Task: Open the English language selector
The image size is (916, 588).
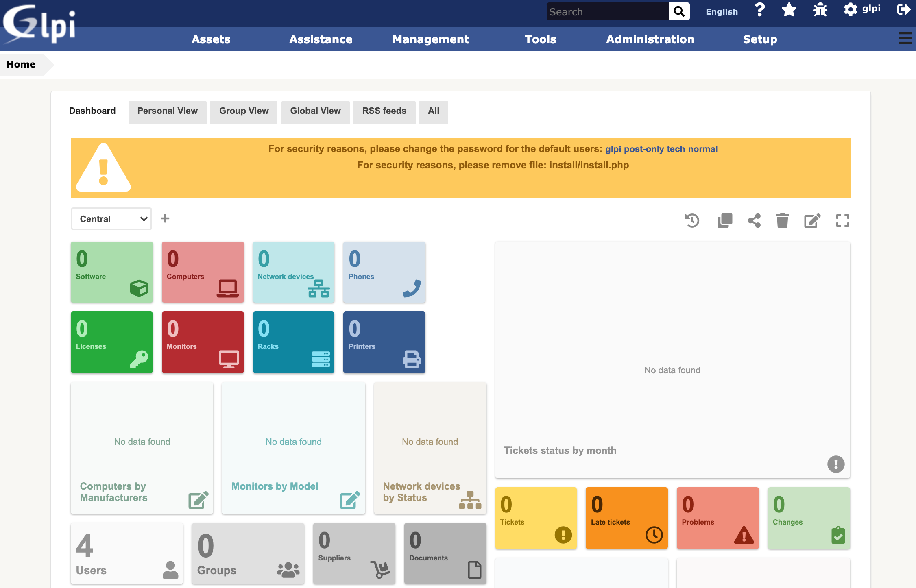Action: point(722,12)
